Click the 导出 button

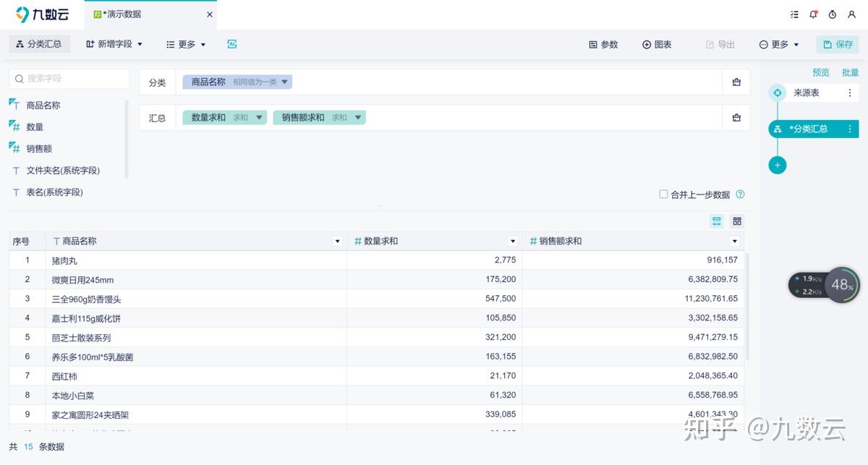coord(720,44)
